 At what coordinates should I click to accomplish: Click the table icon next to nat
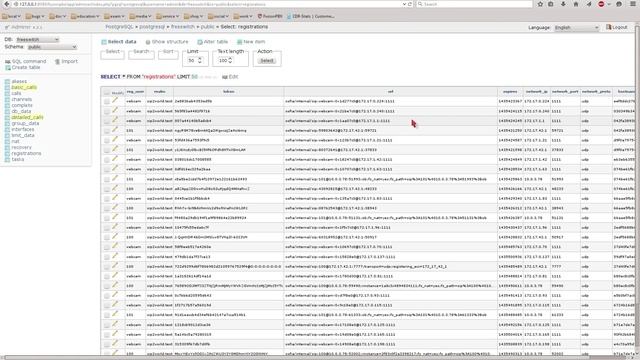click(7, 141)
